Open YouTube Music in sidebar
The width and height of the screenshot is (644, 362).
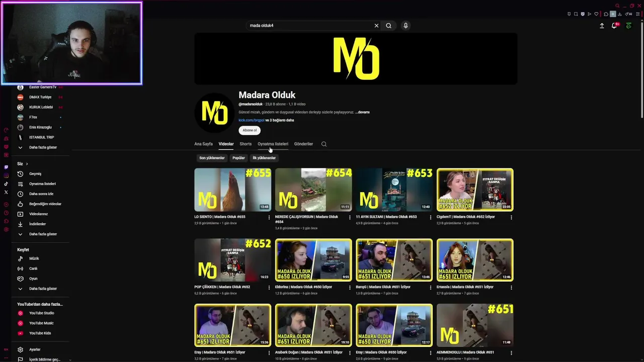tap(40, 323)
